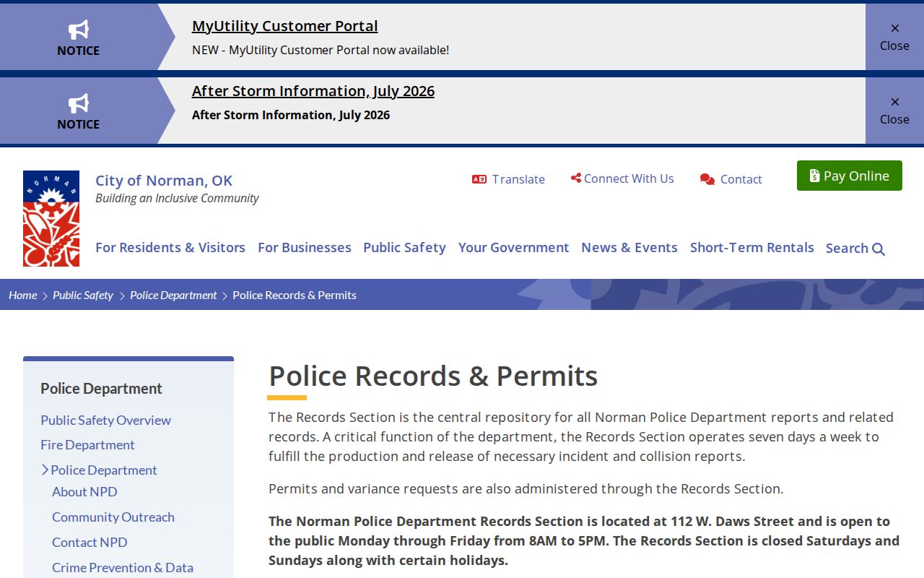
Task: Click the Public Safety breadcrumb link
Action: 83,295
